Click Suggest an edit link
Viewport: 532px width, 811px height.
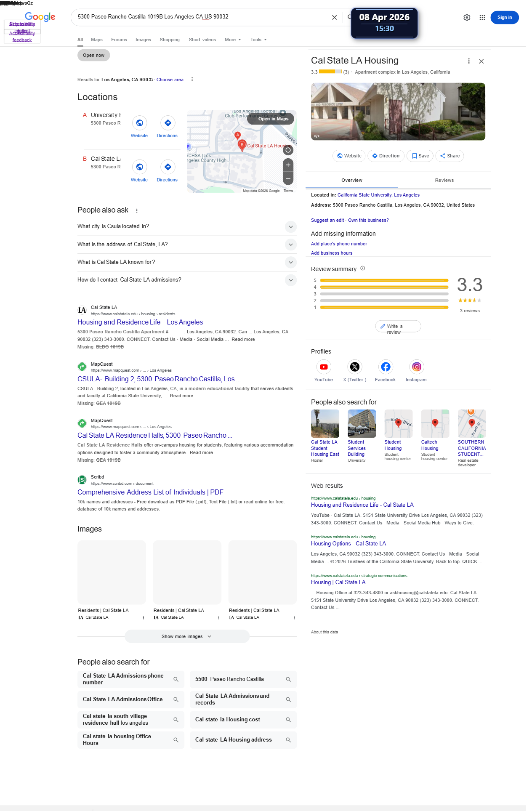[x=327, y=220]
